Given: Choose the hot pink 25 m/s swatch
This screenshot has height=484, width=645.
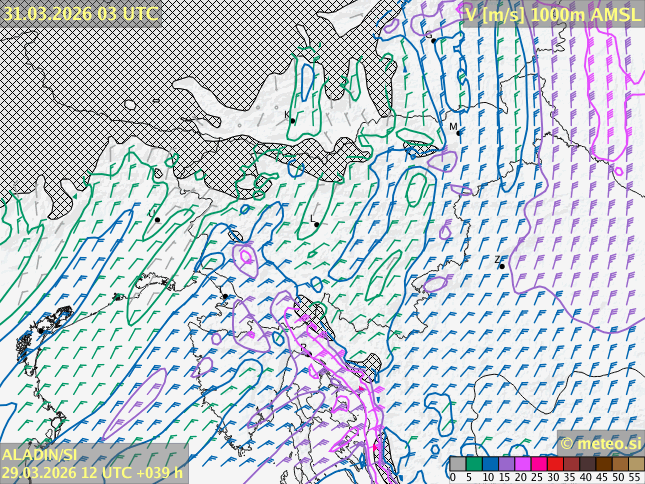Looking at the screenshot, I should pos(538,464).
